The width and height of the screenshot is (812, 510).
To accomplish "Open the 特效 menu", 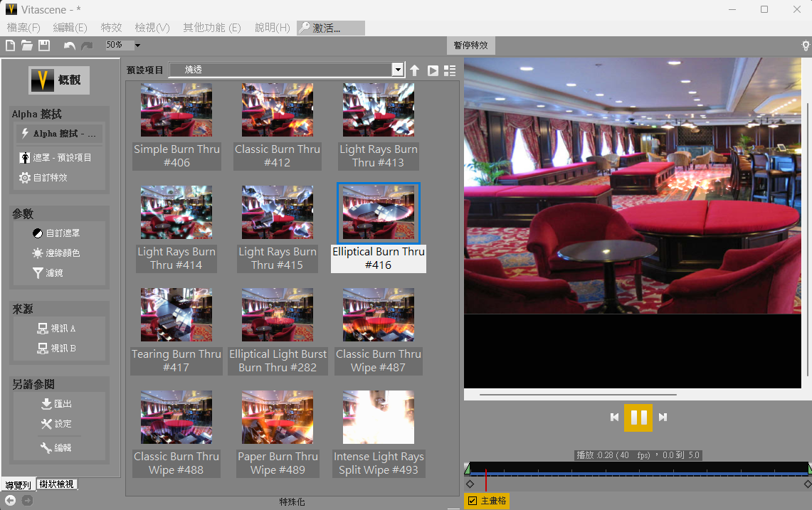I will [x=111, y=28].
